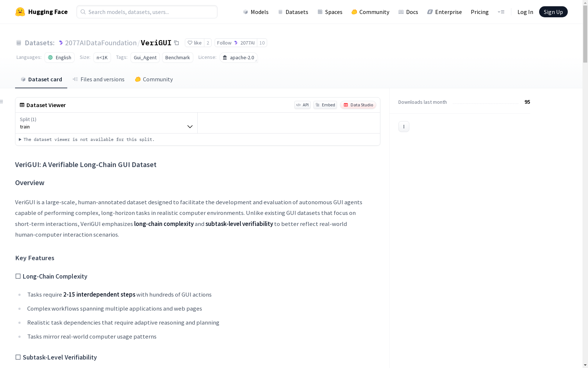
Task: Click the Overview heading
Action: (x=30, y=183)
